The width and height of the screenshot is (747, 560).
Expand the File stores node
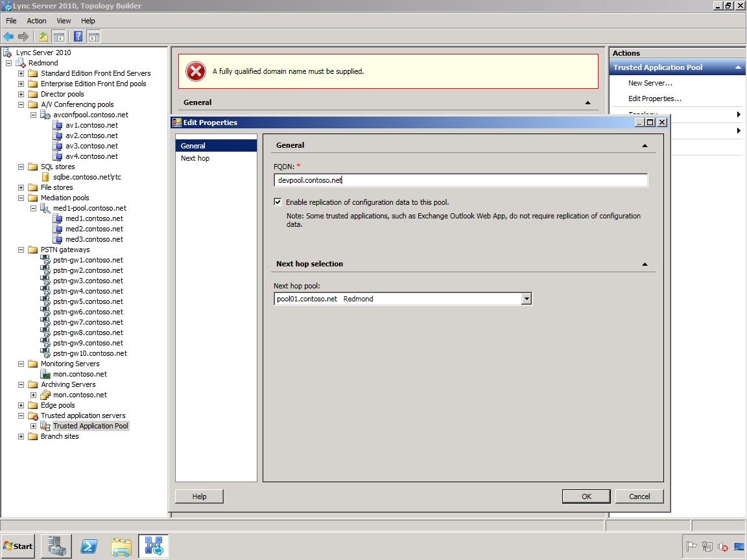[21, 187]
